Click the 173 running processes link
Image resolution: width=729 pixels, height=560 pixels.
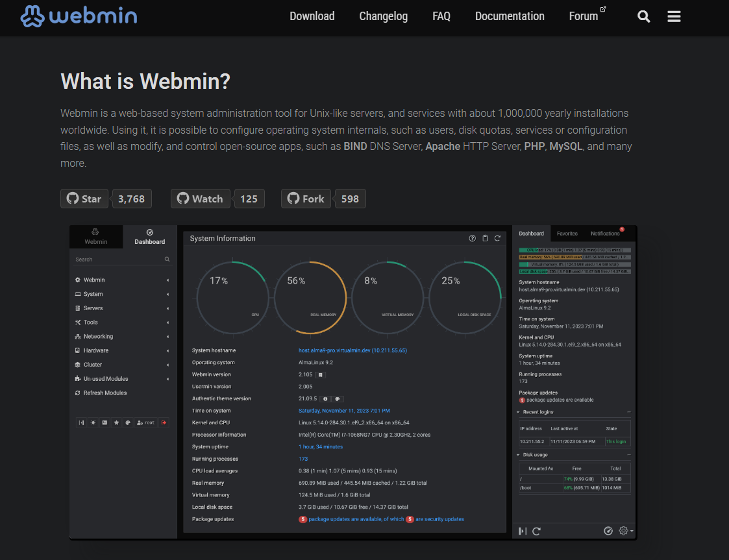point(303,459)
